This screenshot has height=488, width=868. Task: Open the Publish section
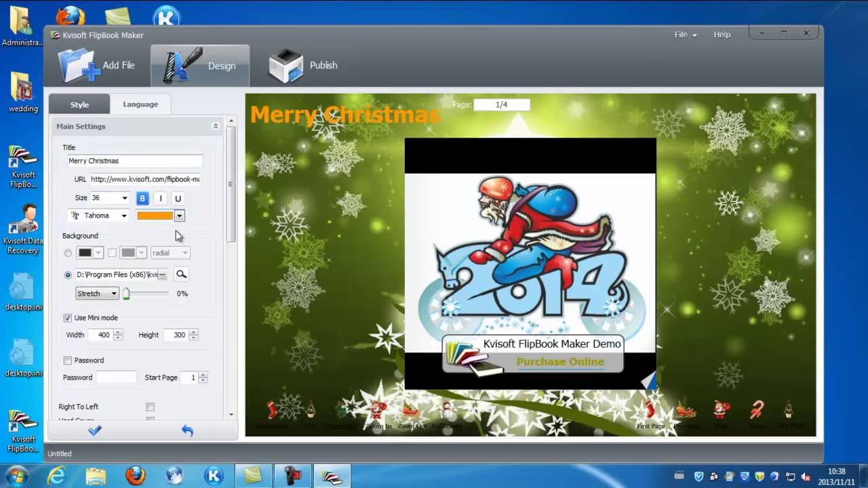[x=302, y=66]
